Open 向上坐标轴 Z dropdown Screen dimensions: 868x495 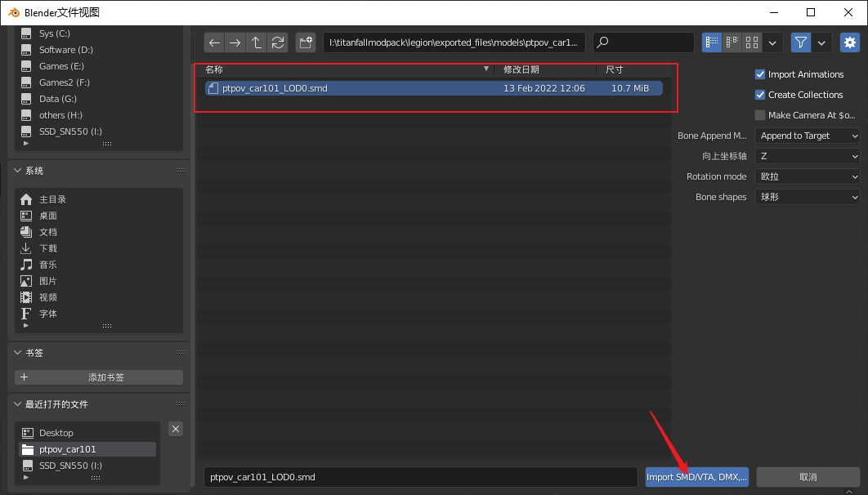807,156
